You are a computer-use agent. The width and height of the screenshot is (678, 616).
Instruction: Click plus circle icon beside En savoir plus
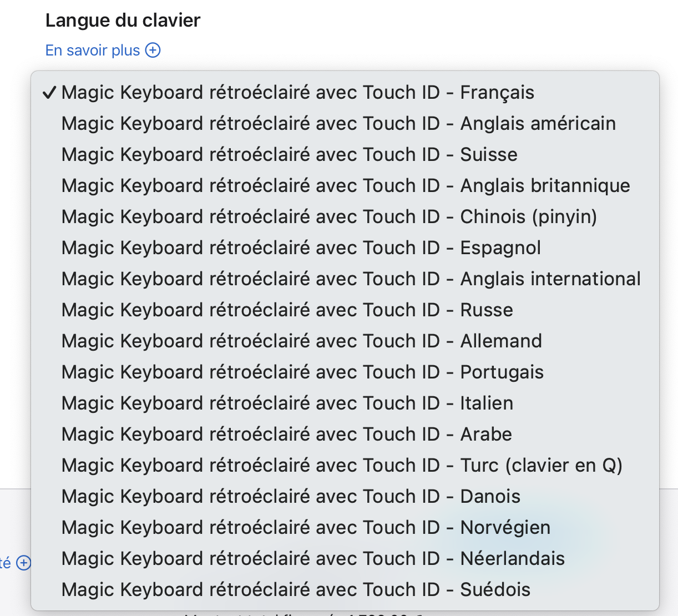point(153,51)
